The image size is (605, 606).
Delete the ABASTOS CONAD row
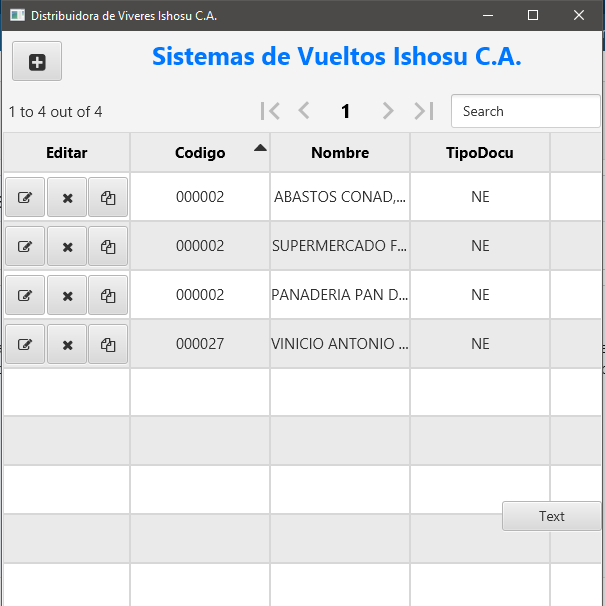(x=67, y=197)
